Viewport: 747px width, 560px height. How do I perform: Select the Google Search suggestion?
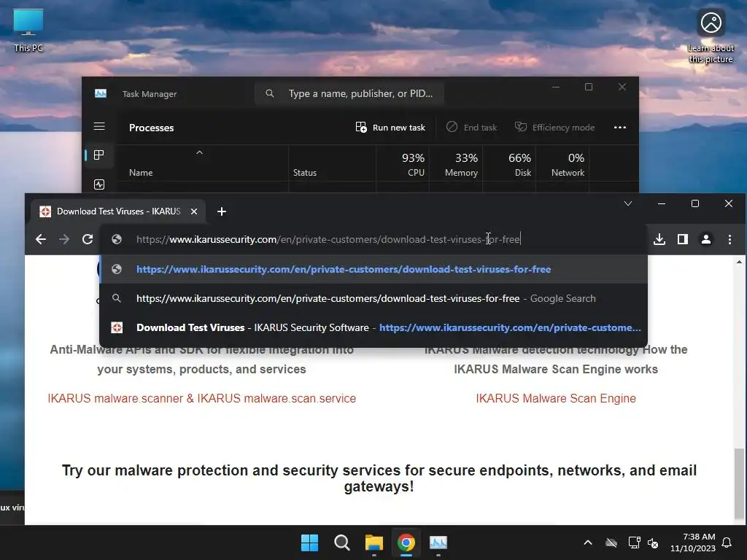373,298
